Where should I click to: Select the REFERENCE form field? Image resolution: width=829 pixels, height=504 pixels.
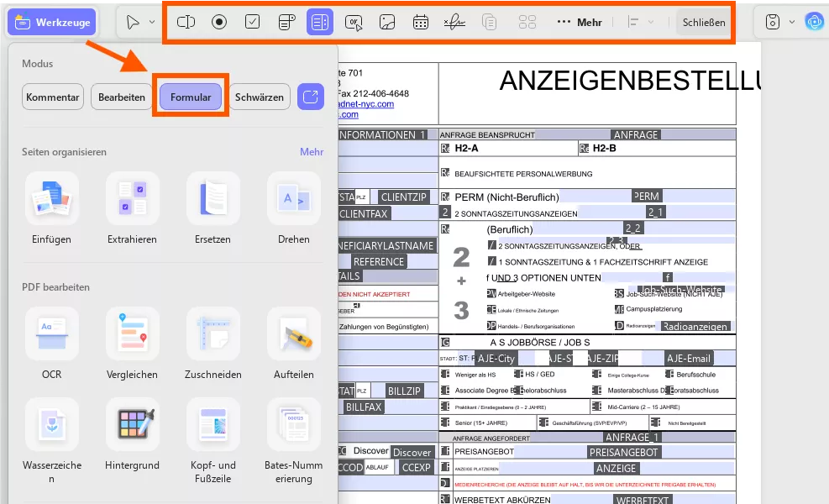379,262
